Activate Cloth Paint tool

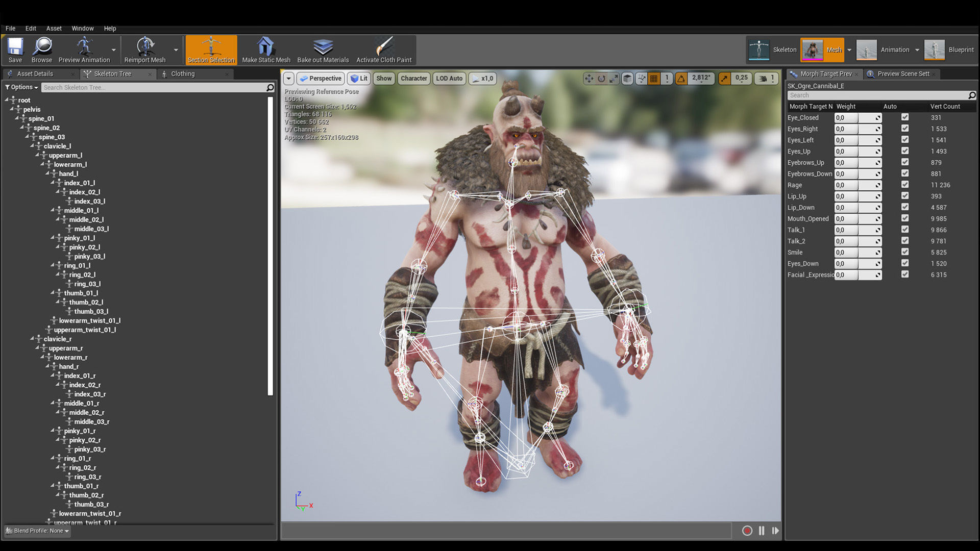click(384, 50)
